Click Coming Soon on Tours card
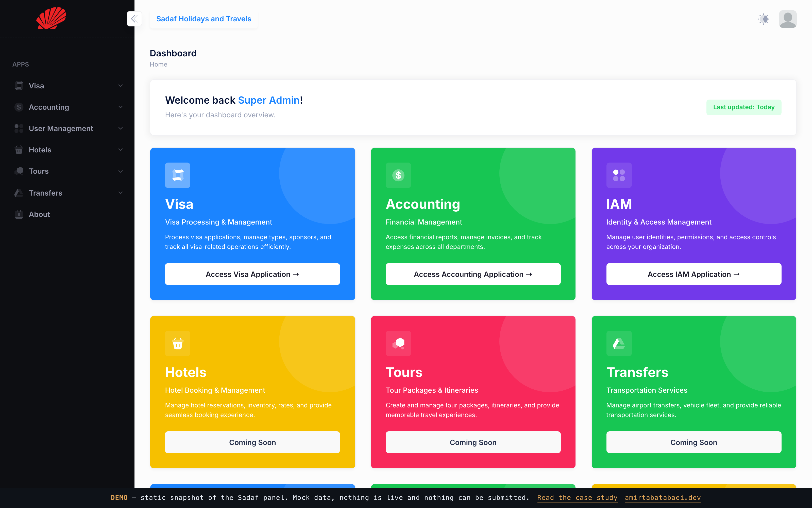The height and width of the screenshot is (508, 812). click(473, 442)
